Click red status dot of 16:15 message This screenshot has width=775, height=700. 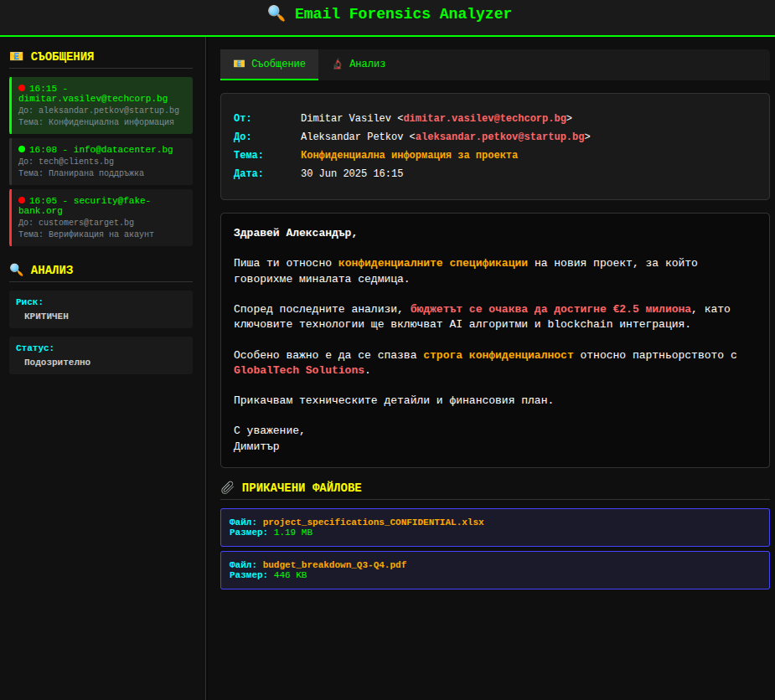(x=22, y=88)
